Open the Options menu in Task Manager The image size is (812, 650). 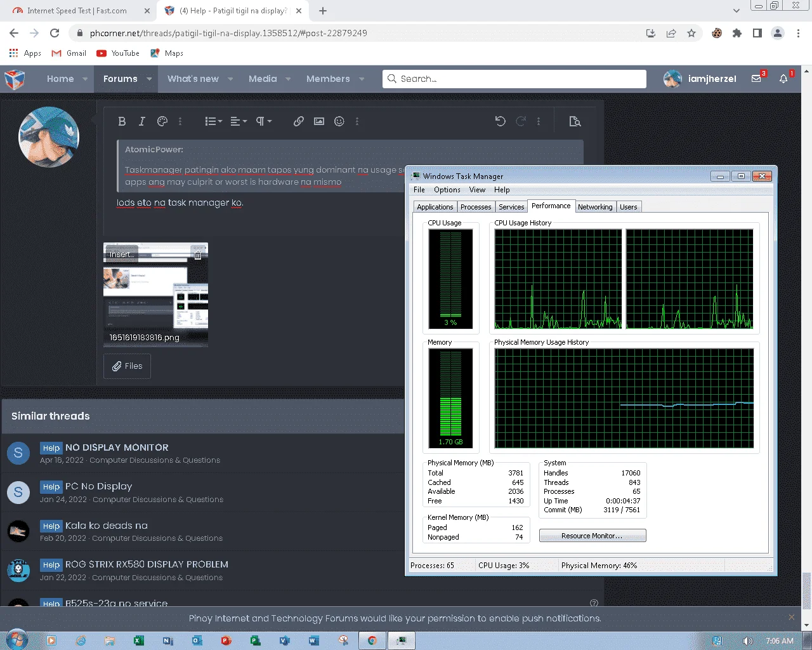pyautogui.click(x=447, y=190)
